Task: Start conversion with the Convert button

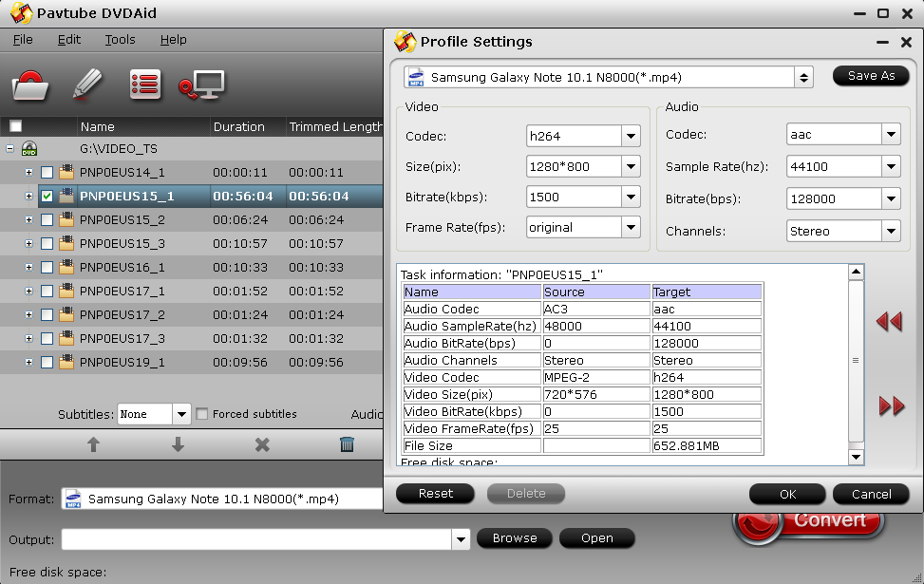Action: click(x=809, y=524)
